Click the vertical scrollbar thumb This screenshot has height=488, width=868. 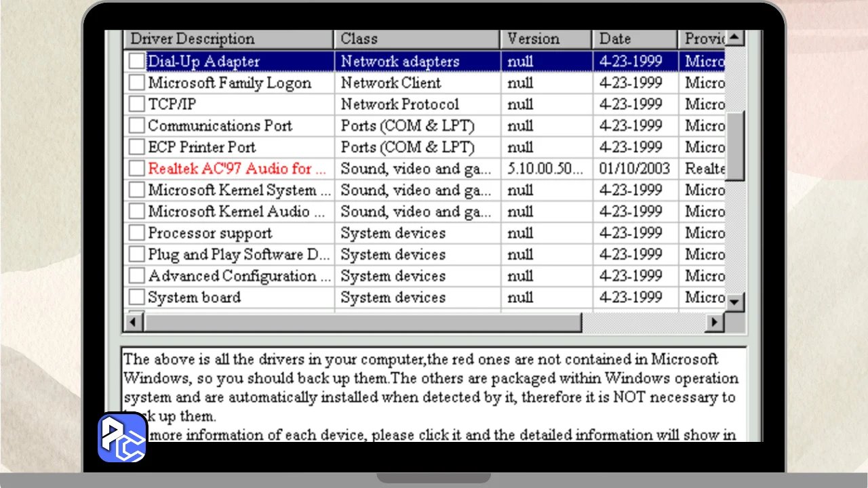click(735, 146)
